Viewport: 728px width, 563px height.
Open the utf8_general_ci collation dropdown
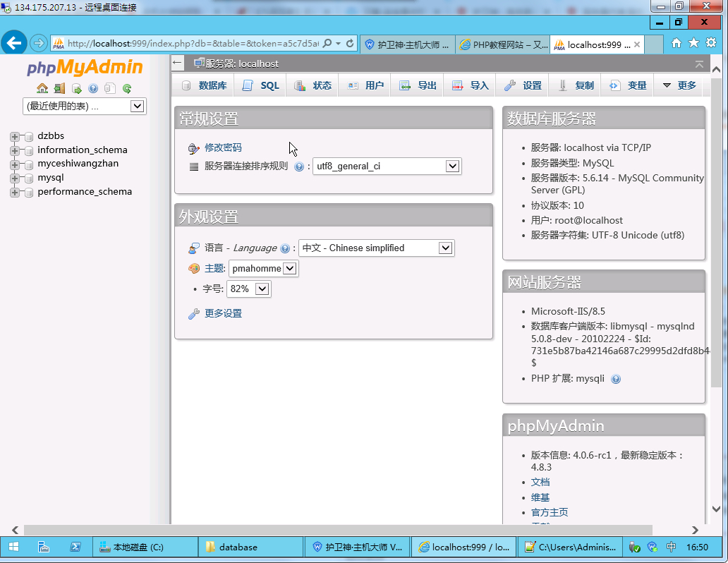pyautogui.click(x=387, y=167)
